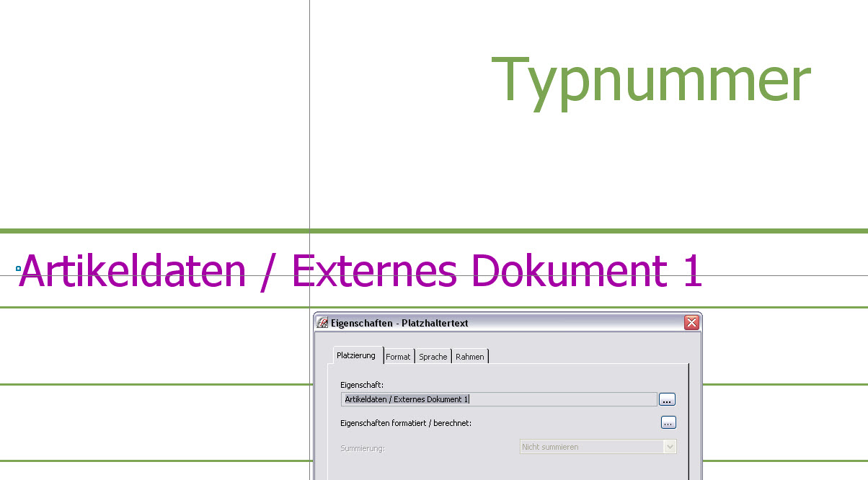Click the Eigenschaften formatiert / berechnet label
The height and width of the screenshot is (480, 868).
click(406, 423)
